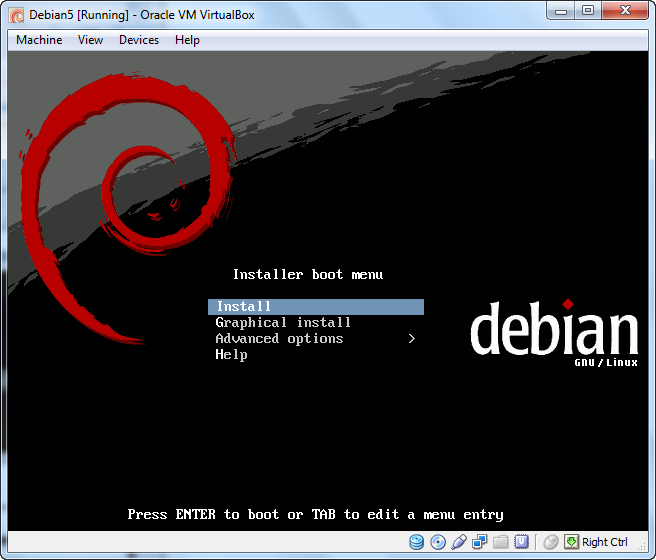656x560 pixels.
Task: Click the VirtualBox icon in the title bar
Action: pyautogui.click(x=17, y=15)
